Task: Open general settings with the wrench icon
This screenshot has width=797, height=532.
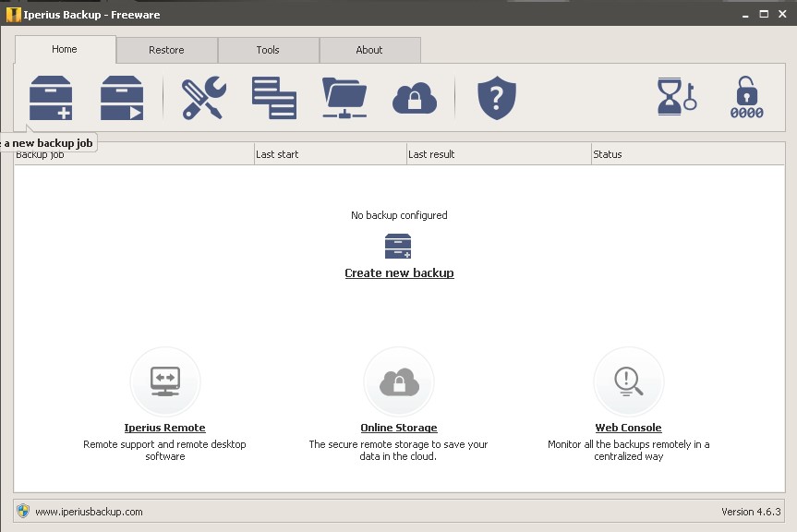Action: (205, 96)
